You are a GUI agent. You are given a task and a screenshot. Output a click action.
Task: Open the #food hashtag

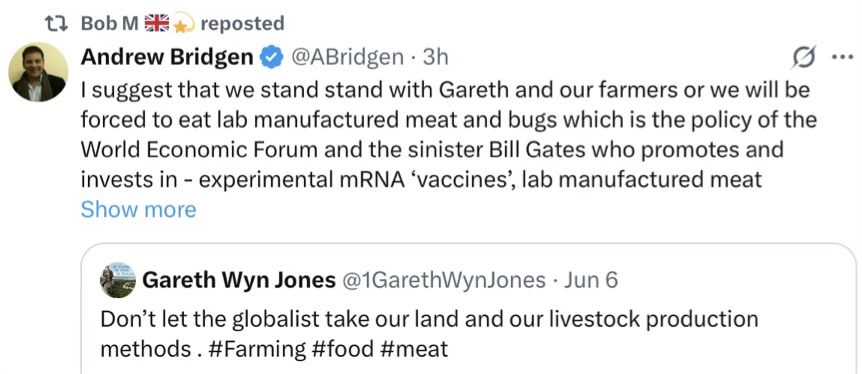click(x=345, y=349)
